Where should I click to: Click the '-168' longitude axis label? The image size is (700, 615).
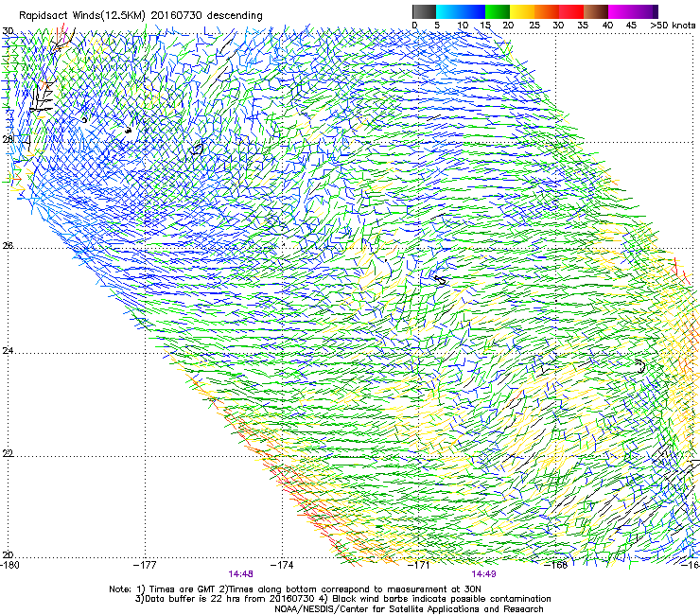556,565
